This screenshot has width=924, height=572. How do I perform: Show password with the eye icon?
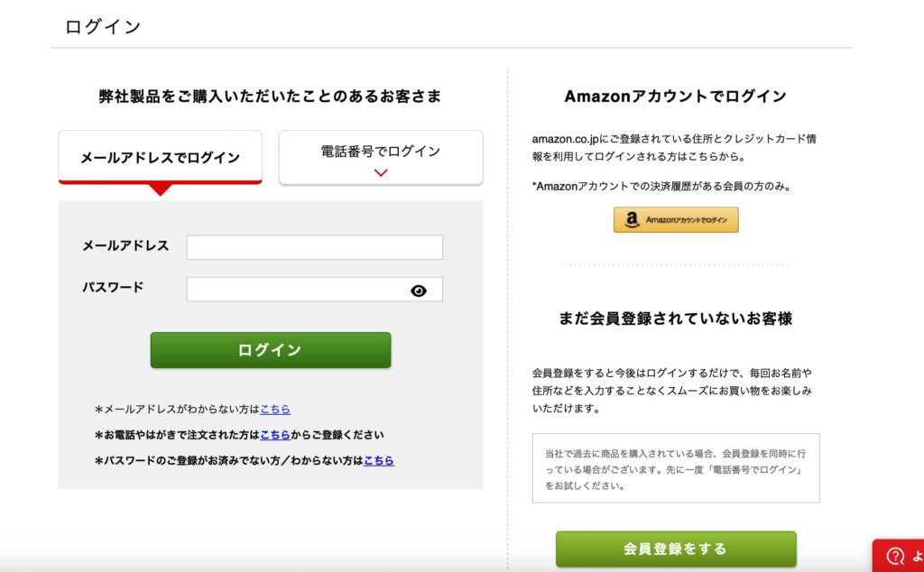pos(419,291)
